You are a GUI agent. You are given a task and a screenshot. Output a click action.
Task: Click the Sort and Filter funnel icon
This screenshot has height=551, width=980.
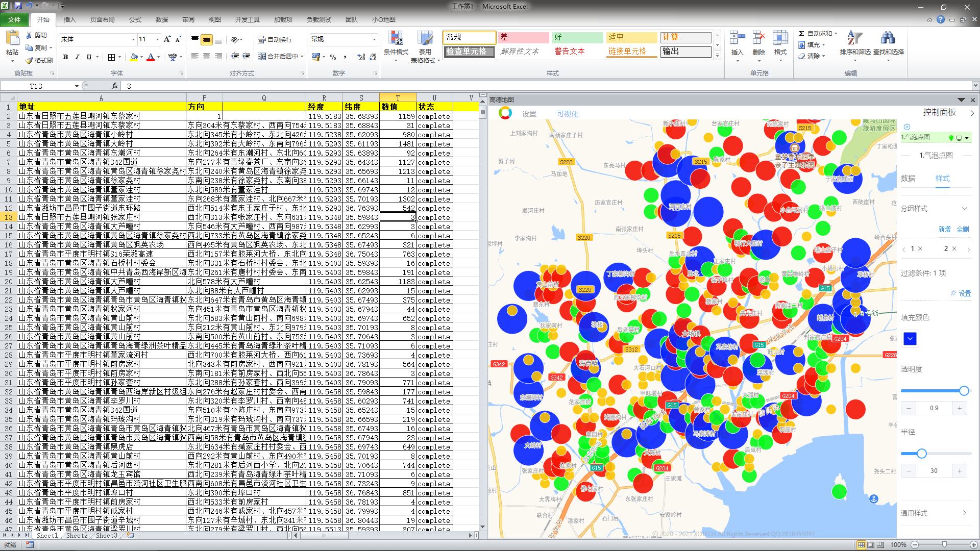point(855,38)
